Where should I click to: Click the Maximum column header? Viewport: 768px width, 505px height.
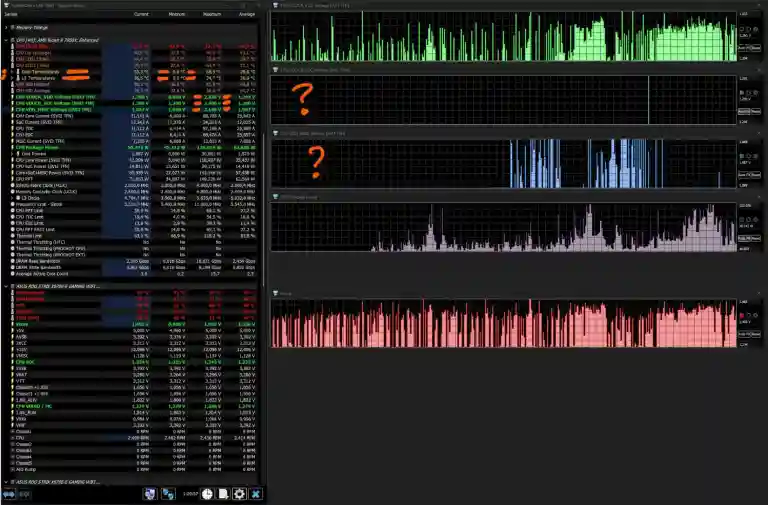point(212,14)
